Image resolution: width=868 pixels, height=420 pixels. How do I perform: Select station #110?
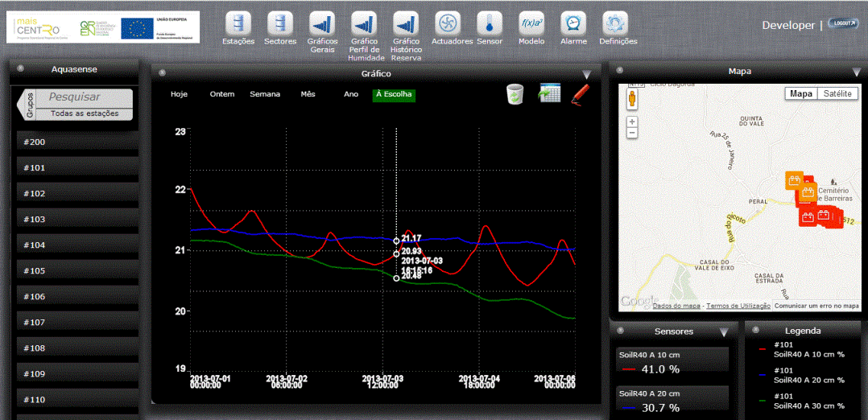[x=77, y=400]
